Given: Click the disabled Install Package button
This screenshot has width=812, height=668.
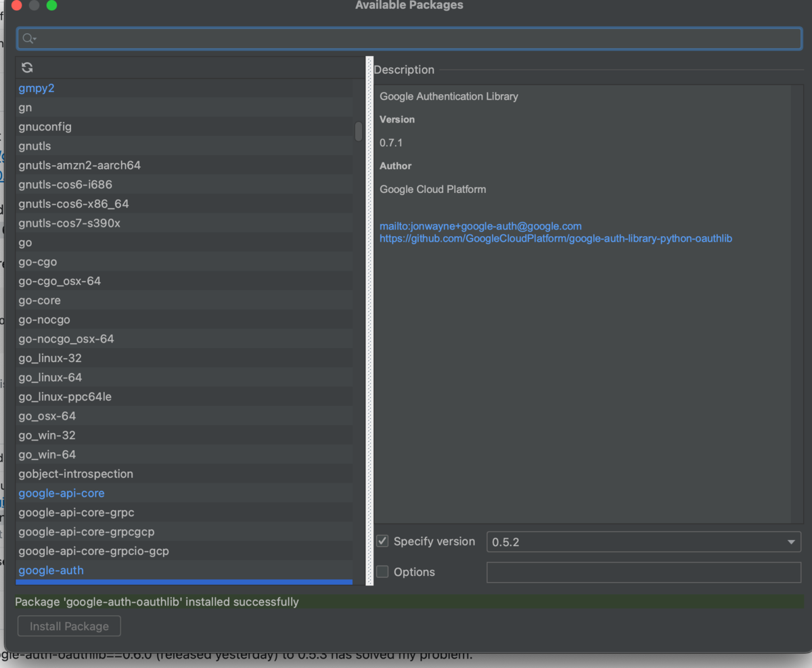Looking at the screenshot, I should pyautogui.click(x=69, y=626).
